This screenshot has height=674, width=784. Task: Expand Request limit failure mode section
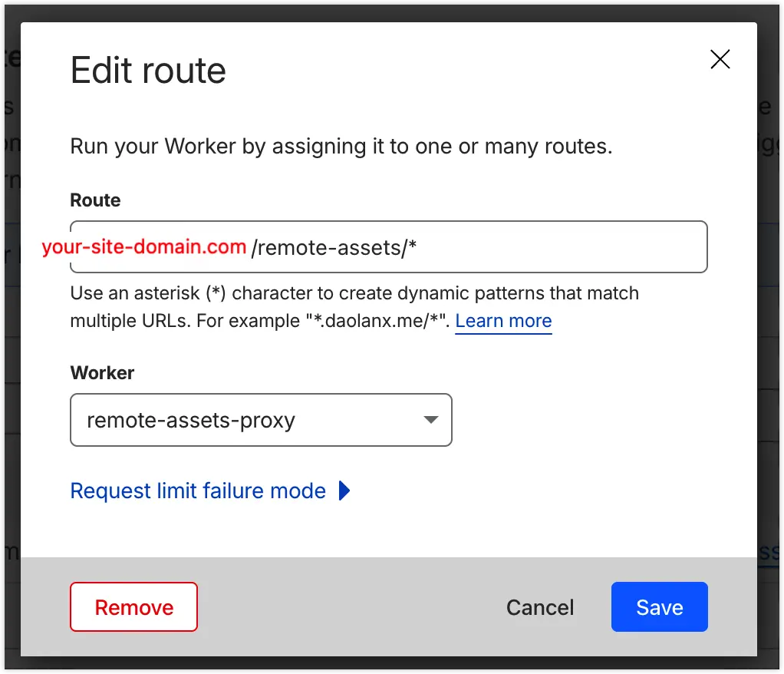pos(198,491)
